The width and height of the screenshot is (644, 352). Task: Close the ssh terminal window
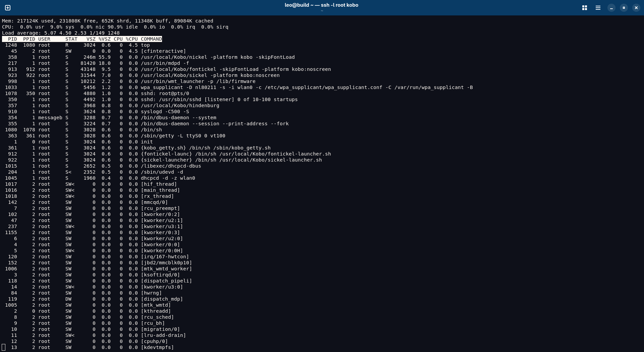(636, 8)
